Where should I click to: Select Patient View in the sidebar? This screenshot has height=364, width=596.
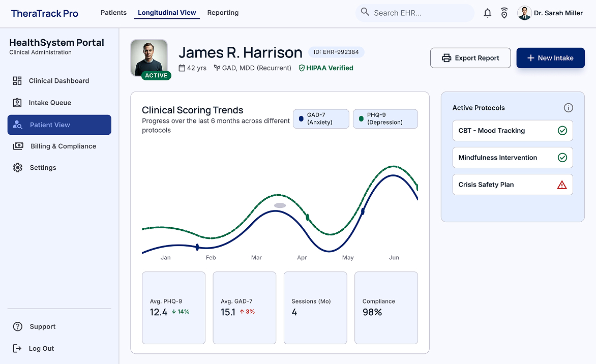pos(59,125)
